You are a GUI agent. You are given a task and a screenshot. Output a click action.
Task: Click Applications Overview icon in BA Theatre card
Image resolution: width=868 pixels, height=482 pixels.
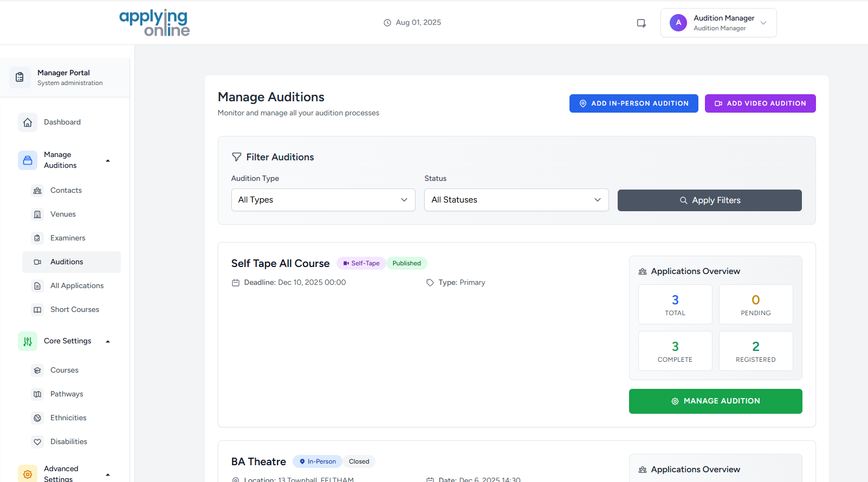tap(643, 470)
